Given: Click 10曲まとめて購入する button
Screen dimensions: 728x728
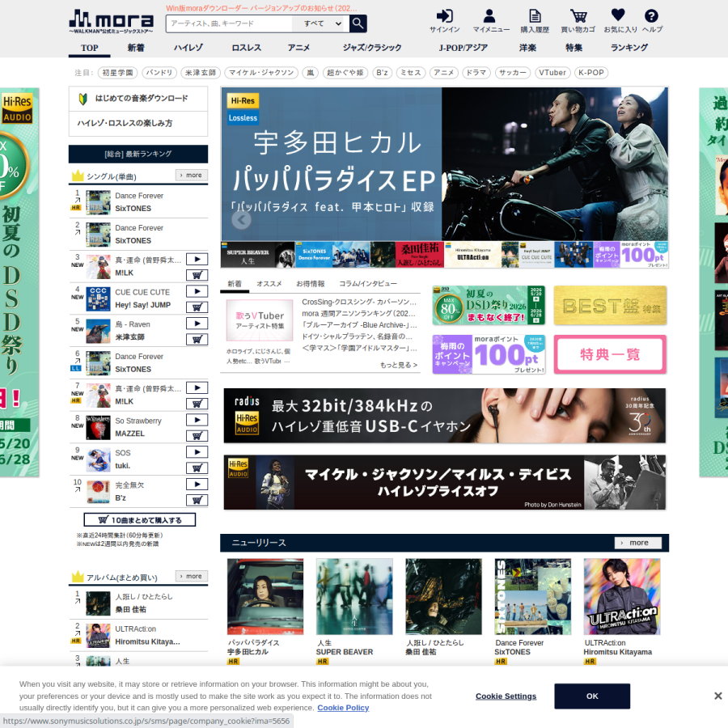Looking at the screenshot, I should click(140, 520).
